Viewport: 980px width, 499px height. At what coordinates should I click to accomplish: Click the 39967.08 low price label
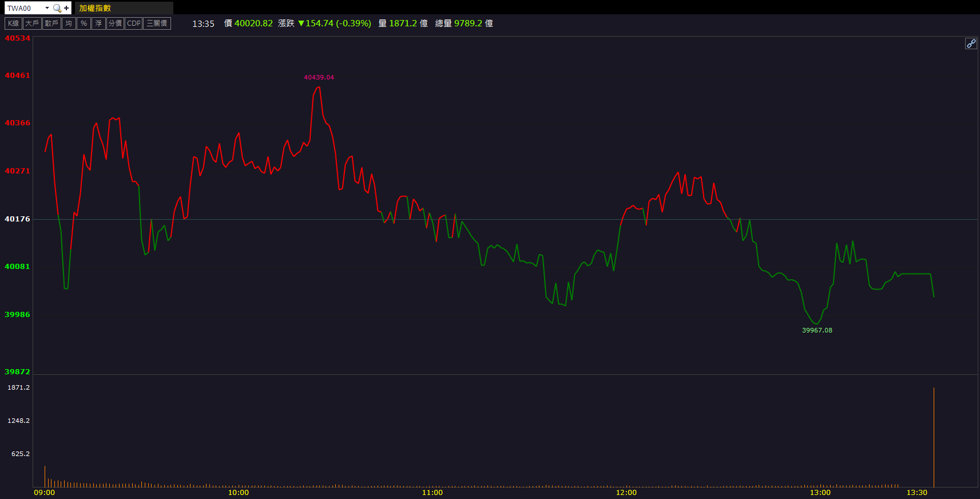[817, 330]
